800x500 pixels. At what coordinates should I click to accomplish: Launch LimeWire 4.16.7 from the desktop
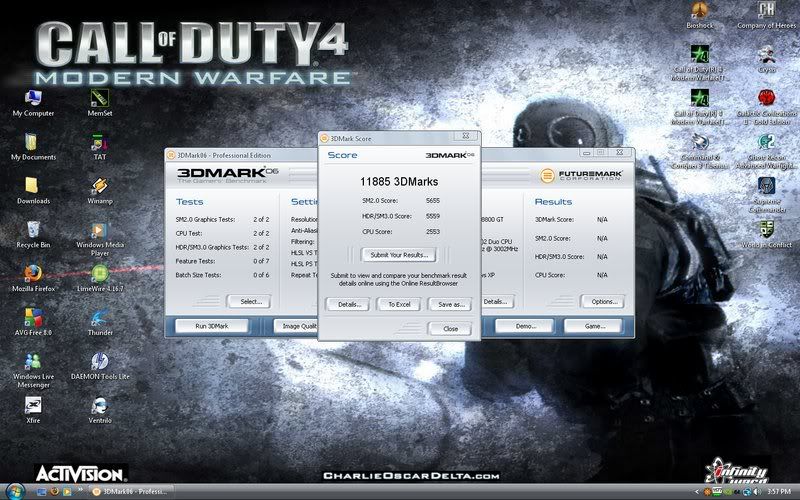(100, 278)
